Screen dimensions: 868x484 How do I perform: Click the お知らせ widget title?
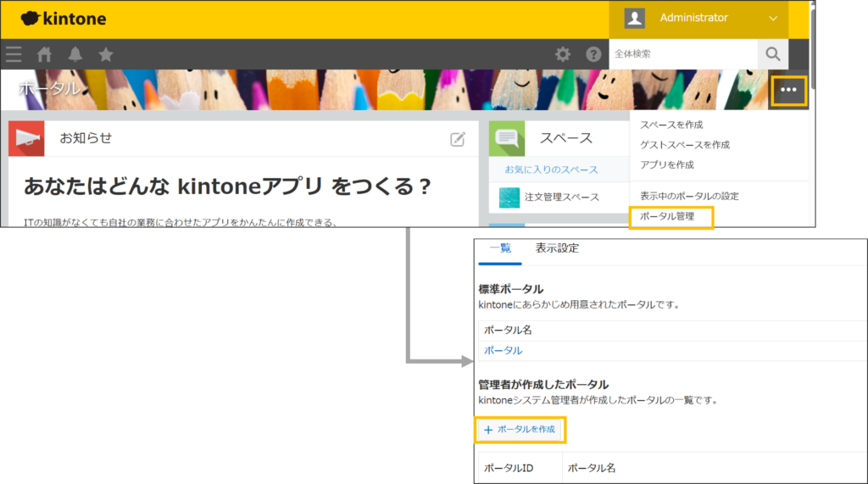coord(86,138)
